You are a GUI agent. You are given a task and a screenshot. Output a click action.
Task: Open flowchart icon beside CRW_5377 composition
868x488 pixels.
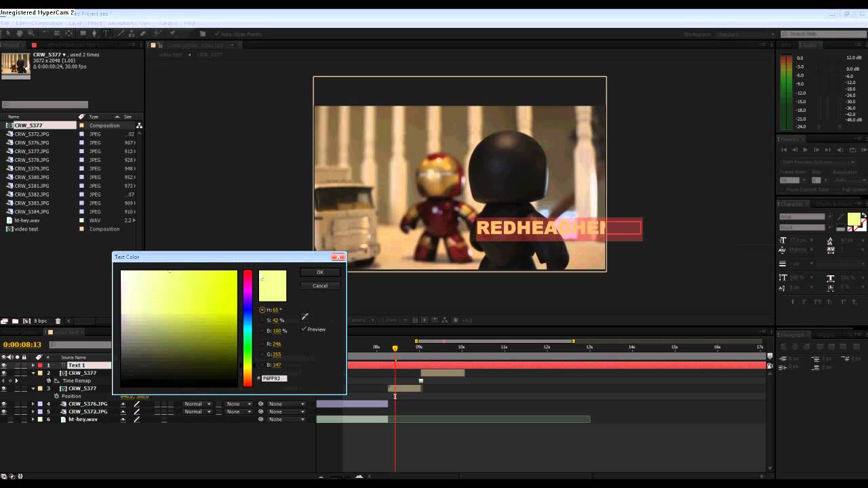(x=139, y=125)
